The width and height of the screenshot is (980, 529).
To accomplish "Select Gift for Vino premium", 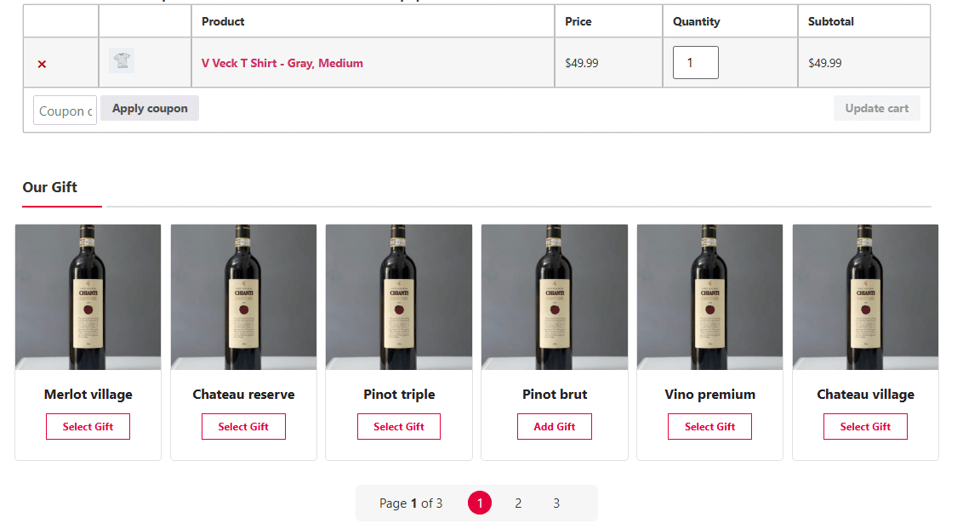I will [x=709, y=427].
